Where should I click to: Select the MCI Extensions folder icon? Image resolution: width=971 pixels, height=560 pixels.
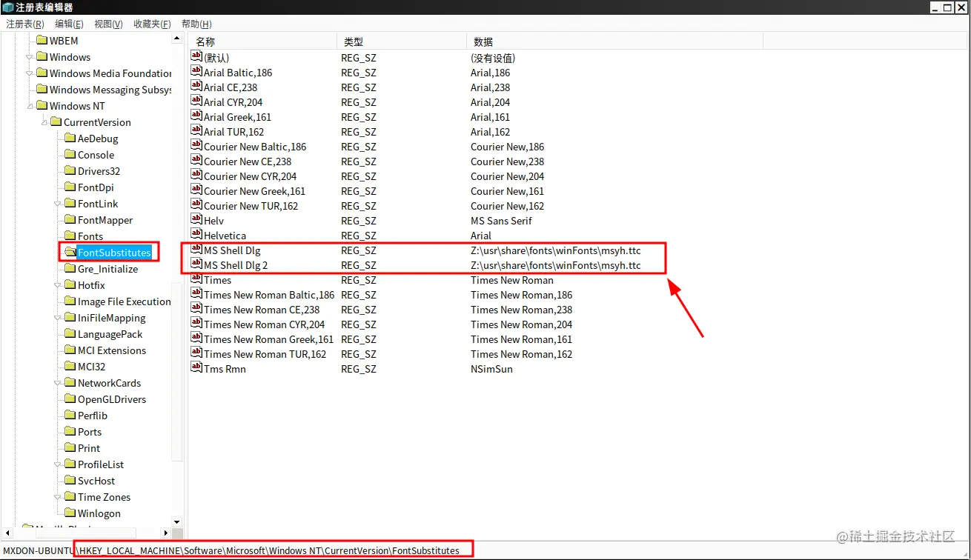pos(70,350)
